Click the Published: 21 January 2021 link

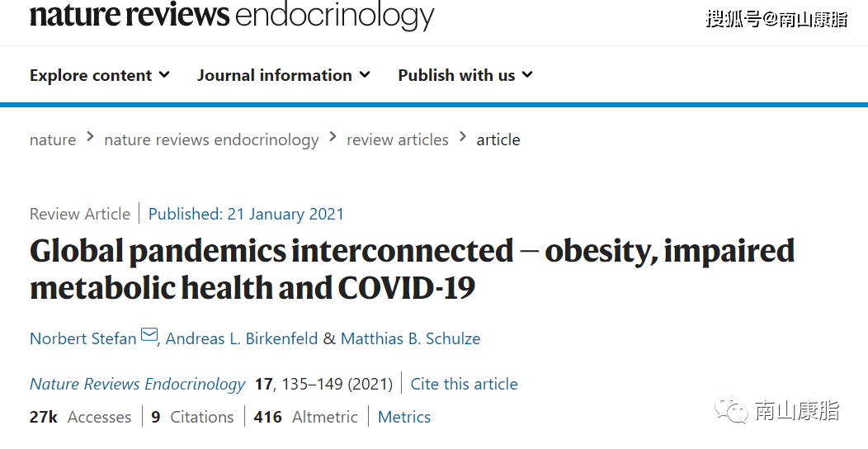pyautogui.click(x=246, y=214)
